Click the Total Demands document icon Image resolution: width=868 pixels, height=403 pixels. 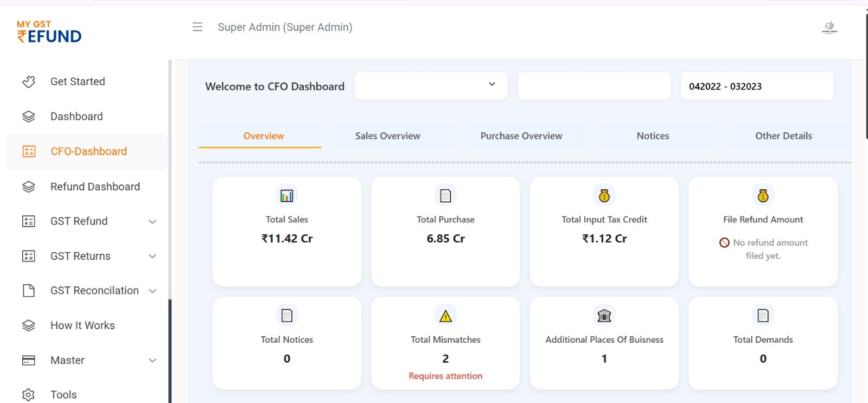(x=763, y=315)
